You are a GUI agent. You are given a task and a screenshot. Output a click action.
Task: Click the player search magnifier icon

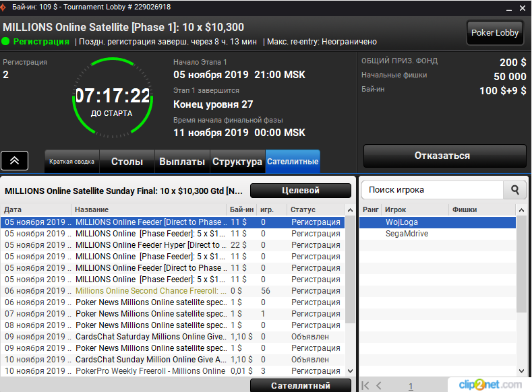[x=515, y=190]
